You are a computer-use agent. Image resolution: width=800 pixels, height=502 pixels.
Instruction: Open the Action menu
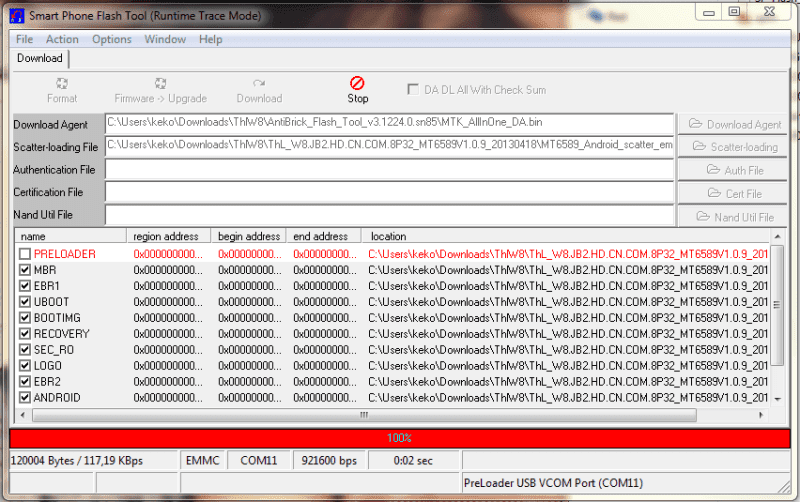(x=62, y=39)
